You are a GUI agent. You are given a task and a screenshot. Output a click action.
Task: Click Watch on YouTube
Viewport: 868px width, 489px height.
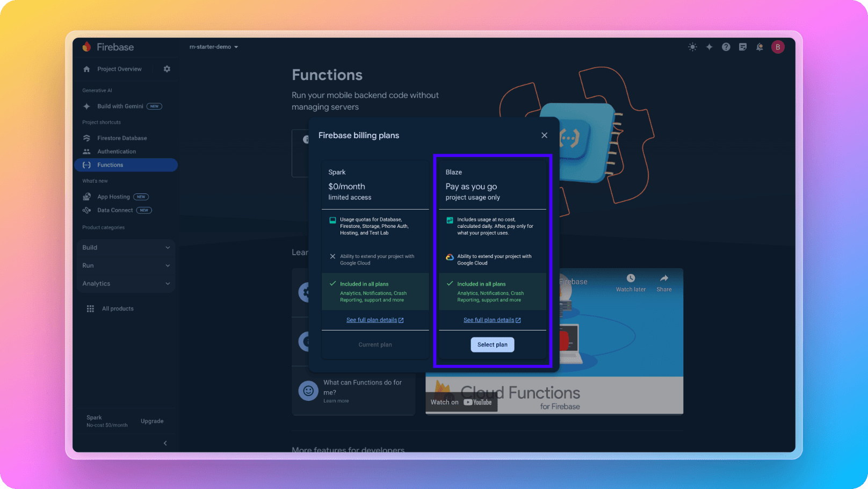tap(461, 402)
